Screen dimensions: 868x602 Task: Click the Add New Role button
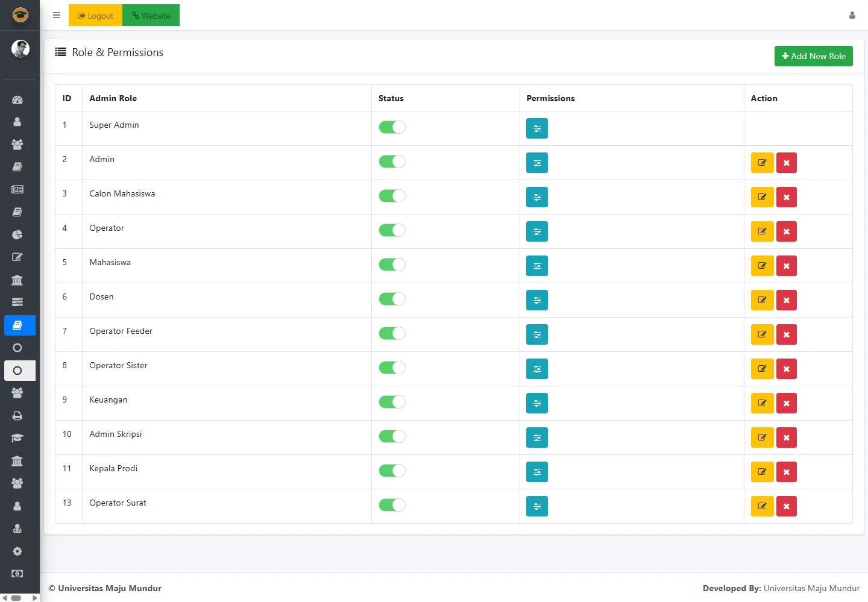tap(813, 56)
